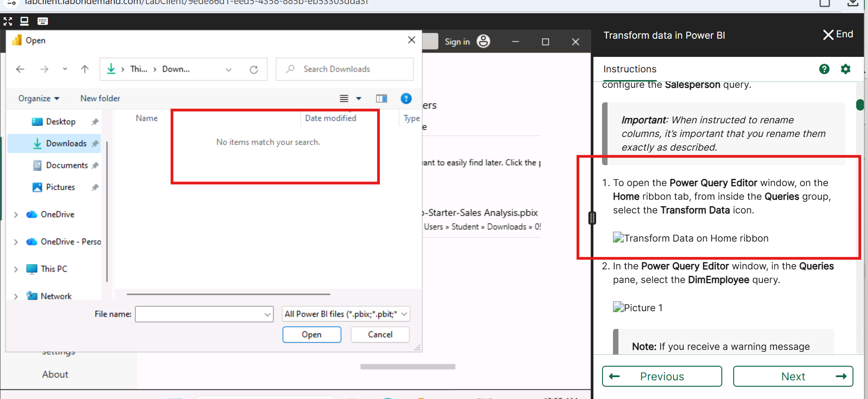Open recent locations dropdown arrow
The image size is (868, 399).
65,69
